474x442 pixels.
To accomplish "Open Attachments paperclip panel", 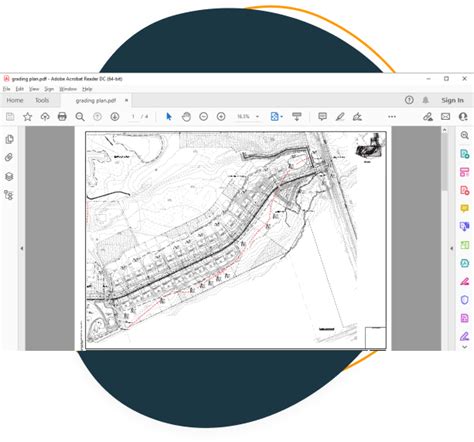I will 9,157.
